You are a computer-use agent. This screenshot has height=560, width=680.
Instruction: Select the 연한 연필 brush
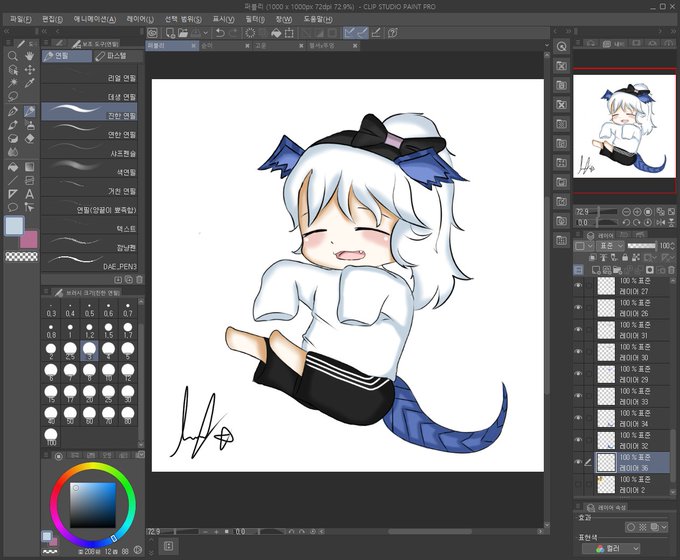(89, 131)
